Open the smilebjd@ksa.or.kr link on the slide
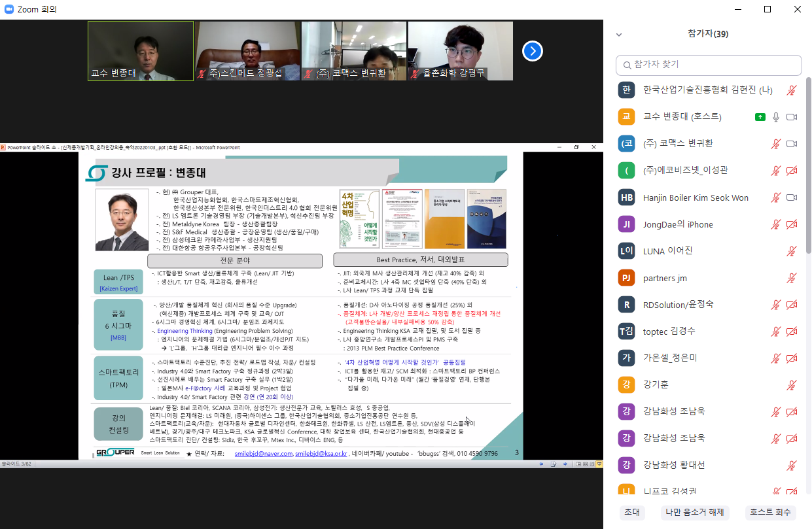812x529 pixels. point(321,453)
